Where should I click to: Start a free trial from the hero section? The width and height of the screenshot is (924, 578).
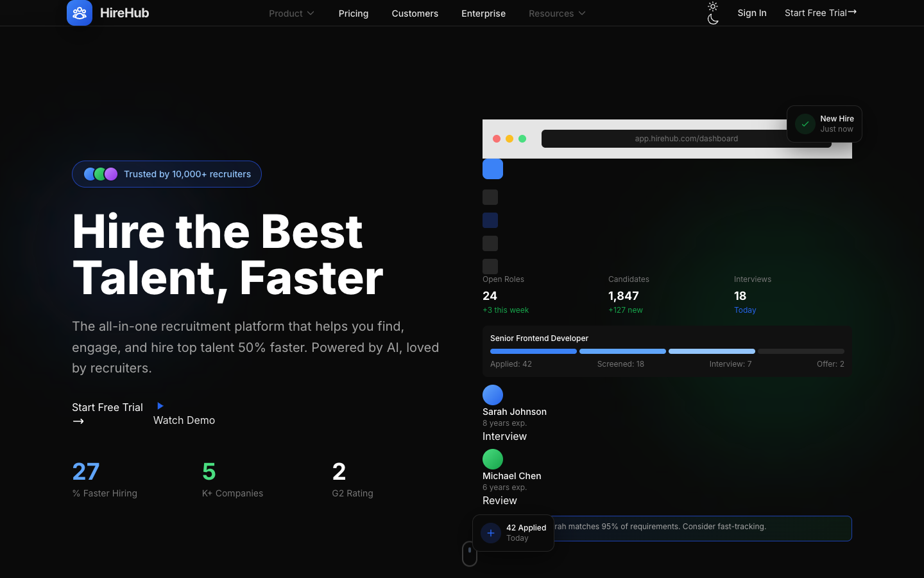(107, 407)
